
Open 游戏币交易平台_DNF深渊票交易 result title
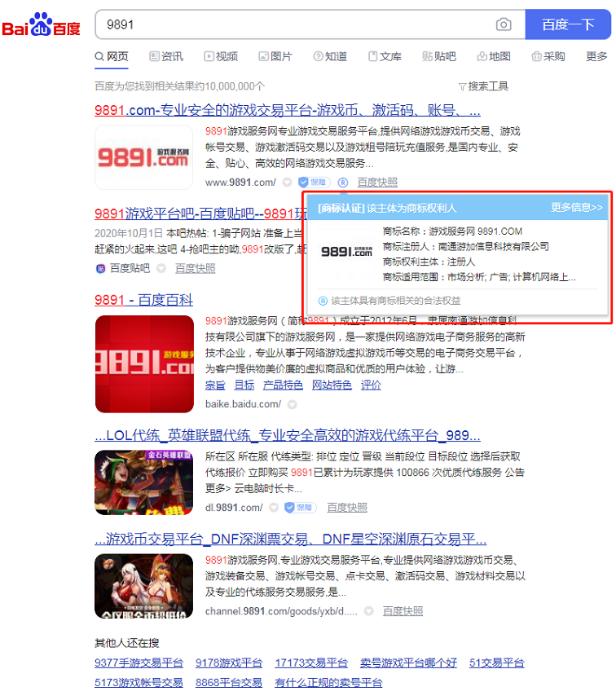(291, 539)
